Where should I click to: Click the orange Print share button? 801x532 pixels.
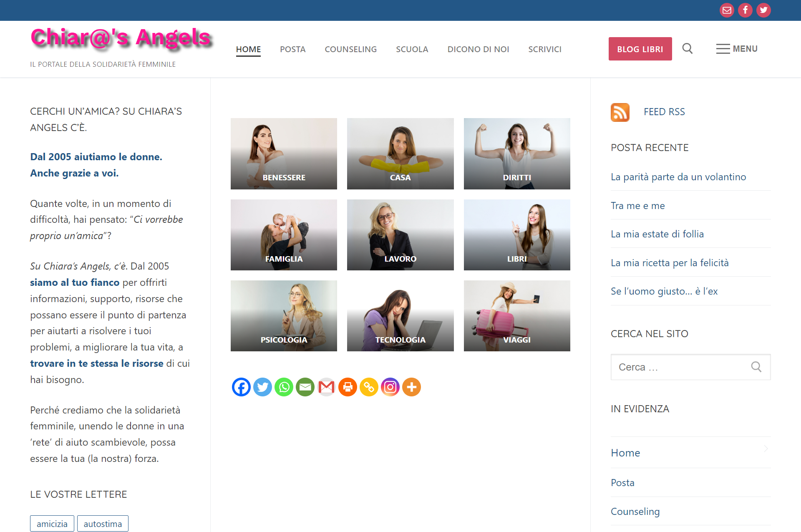348,387
